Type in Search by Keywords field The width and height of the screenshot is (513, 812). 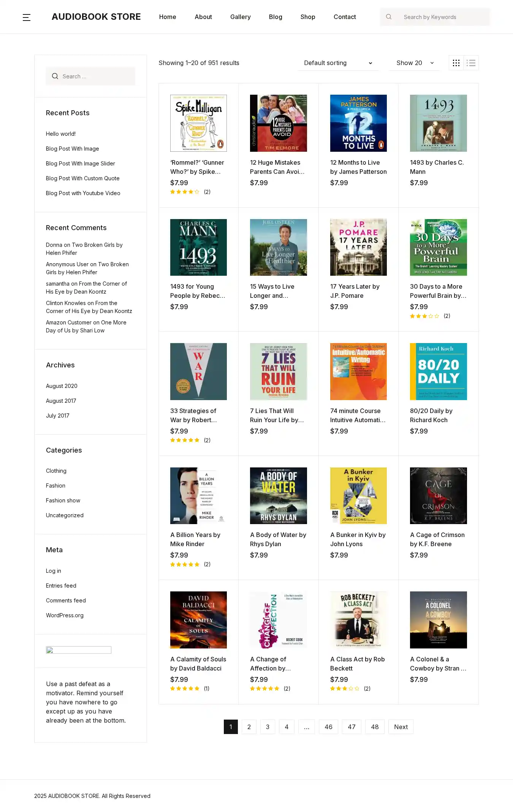(443, 17)
